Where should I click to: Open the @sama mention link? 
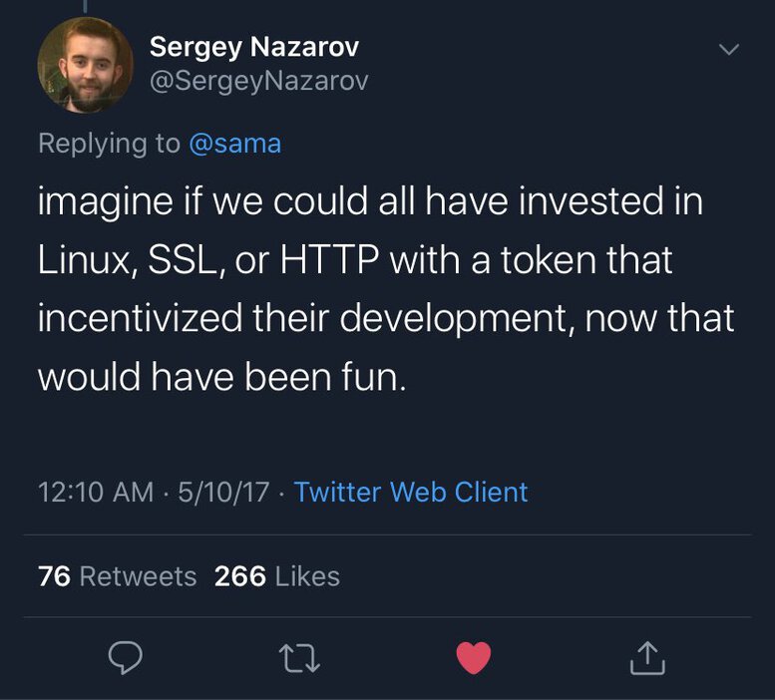[235, 144]
